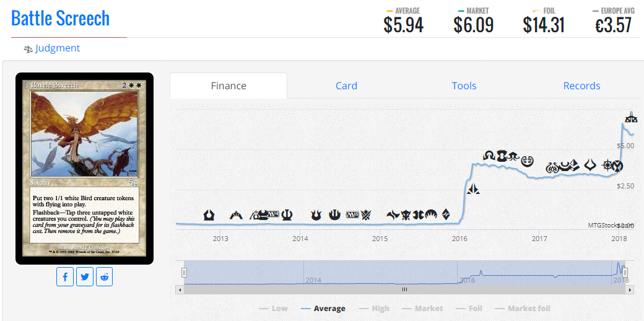The image size is (644, 321).
Task: Open the Tools tab
Action: click(x=464, y=86)
